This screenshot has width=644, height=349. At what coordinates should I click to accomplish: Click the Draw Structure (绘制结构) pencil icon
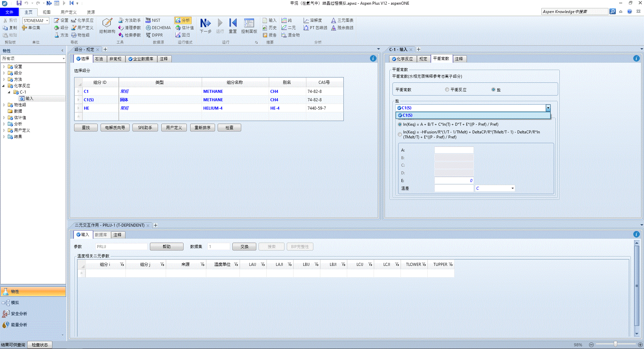[107, 23]
